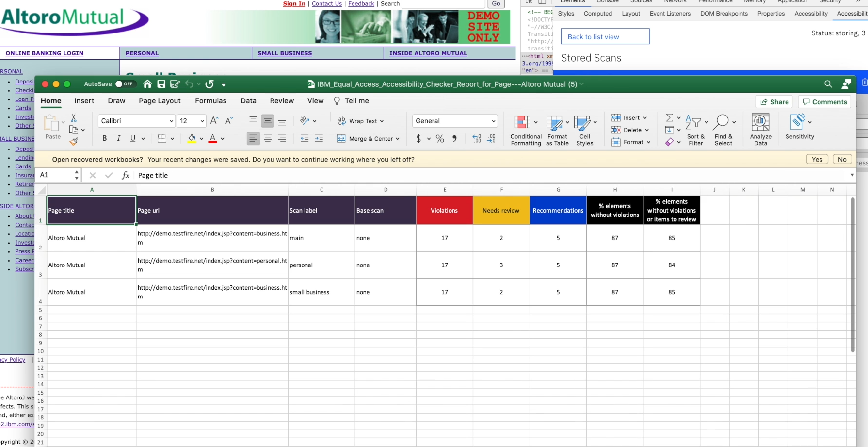This screenshot has width=868, height=447.
Task: Click the Format Painter brush icon
Action: pyautogui.click(x=74, y=142)
